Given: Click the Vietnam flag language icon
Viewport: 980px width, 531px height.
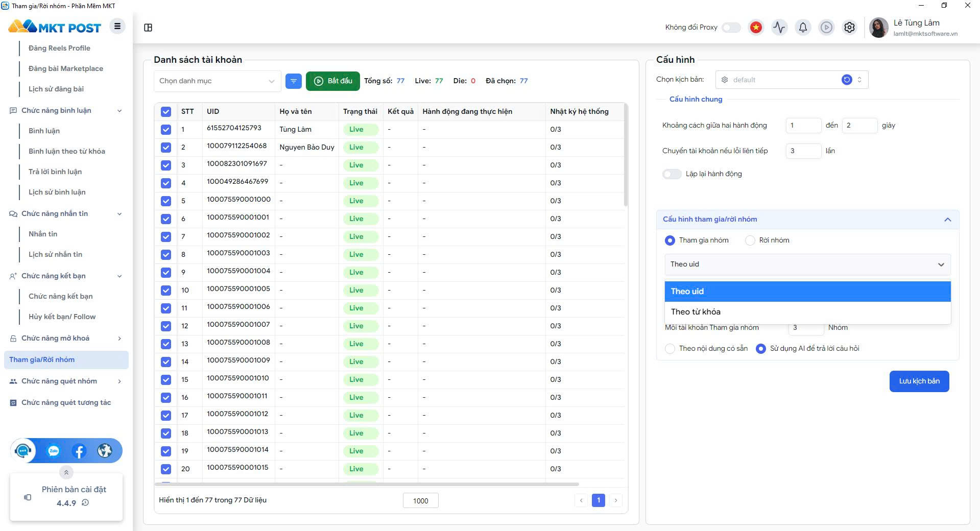Looking at the screenshot, I should point(756,27).
